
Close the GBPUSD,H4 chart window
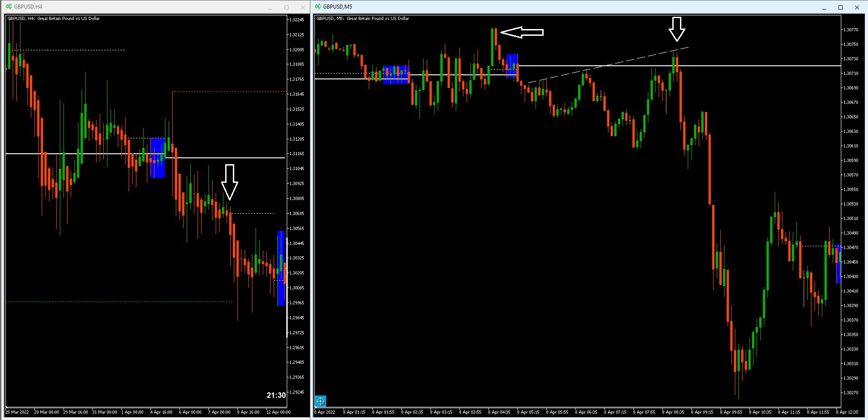click(x=303, y=7)
